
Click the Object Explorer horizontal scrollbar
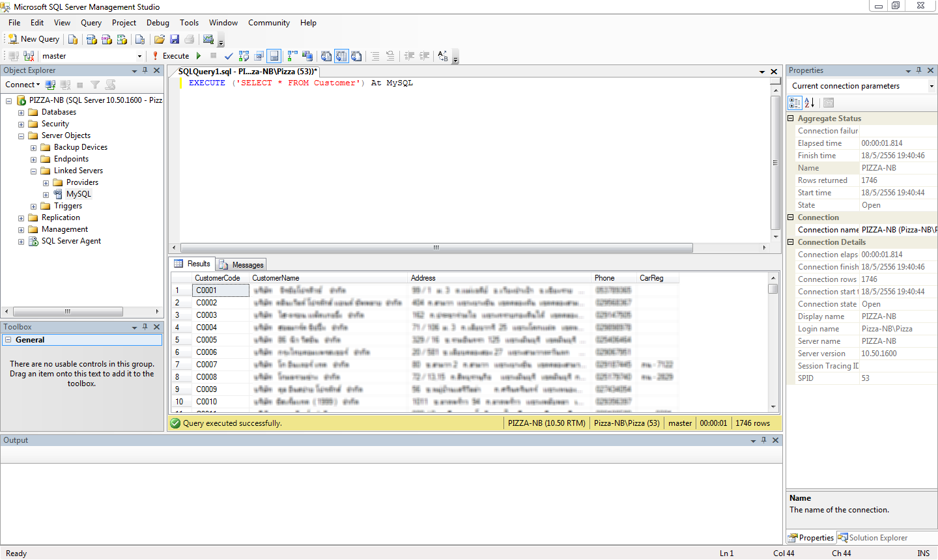click(x=82, y=311)
